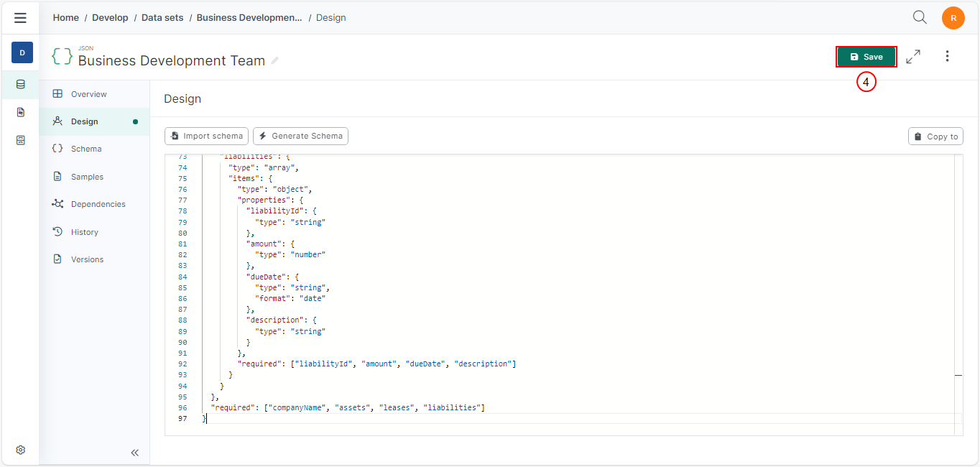Open settings gear at bottom left

click(x=21, y=450)
